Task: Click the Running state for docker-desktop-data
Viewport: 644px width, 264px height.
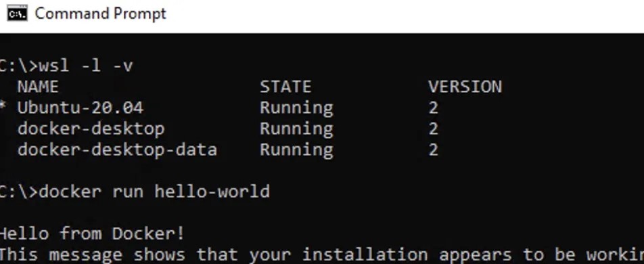Action: (x=296, y=150)
